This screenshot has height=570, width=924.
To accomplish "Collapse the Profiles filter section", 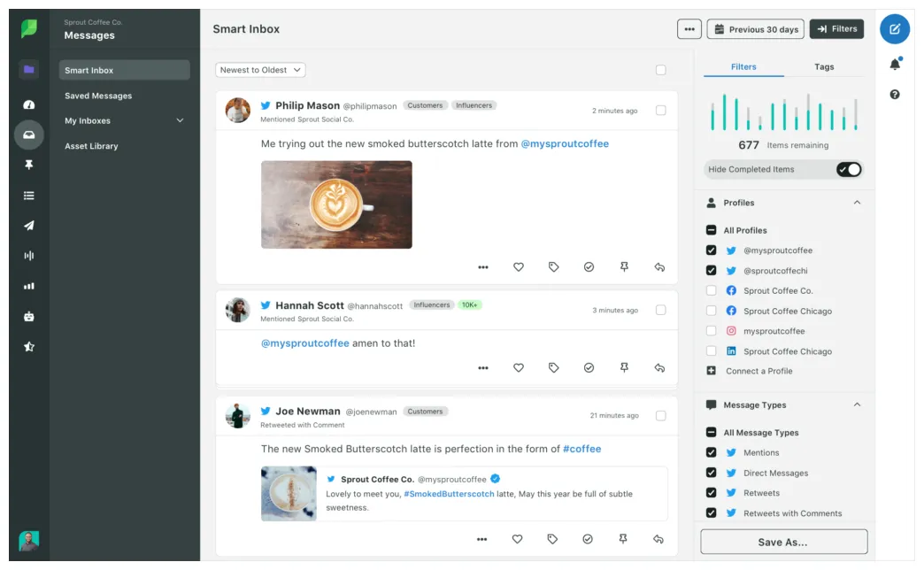I will tap(857, 202).
